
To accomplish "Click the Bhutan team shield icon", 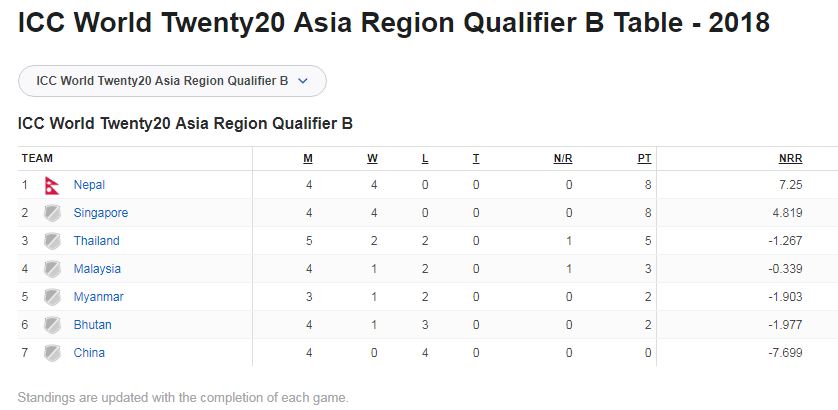I will [52, 325].
